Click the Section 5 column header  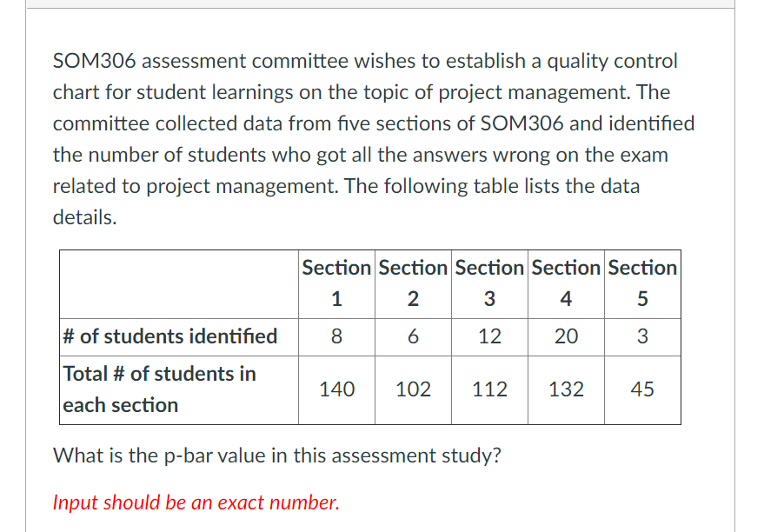pos(642,283)
